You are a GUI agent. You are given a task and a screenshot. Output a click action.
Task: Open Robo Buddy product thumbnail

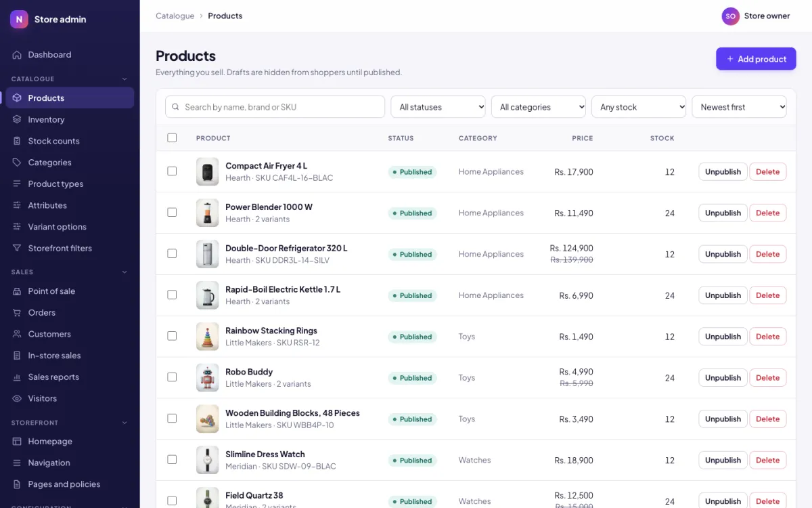click(x=207, y=378)
